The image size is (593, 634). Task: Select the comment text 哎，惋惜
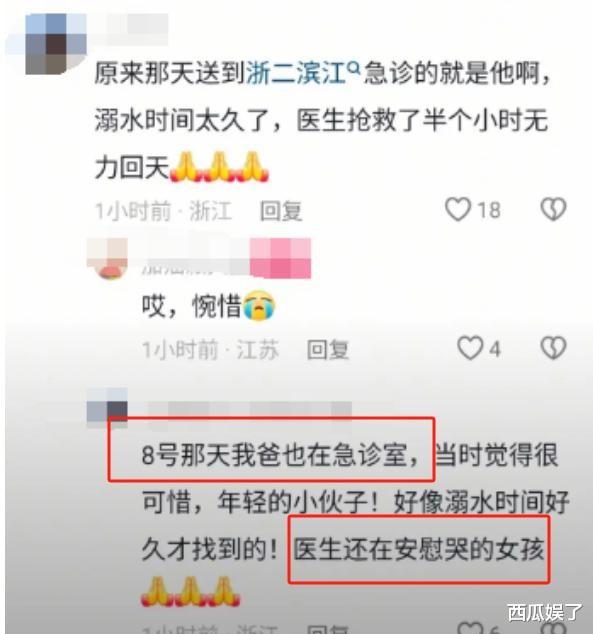click(192, 306)
